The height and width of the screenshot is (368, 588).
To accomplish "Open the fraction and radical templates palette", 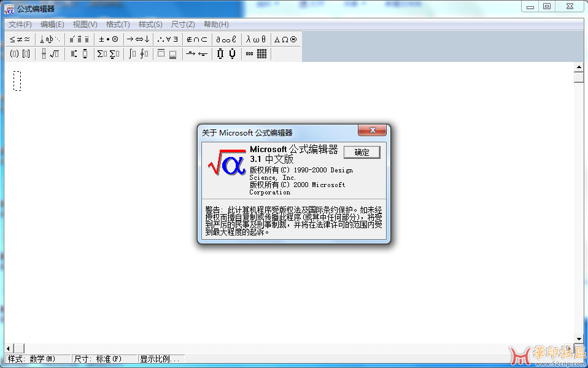I will (50, 54).
